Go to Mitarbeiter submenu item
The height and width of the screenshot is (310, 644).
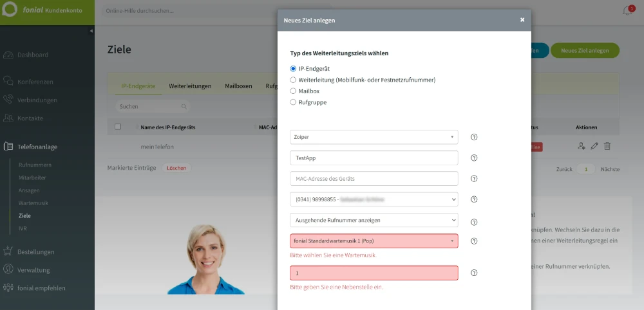[x=32, y=178]
